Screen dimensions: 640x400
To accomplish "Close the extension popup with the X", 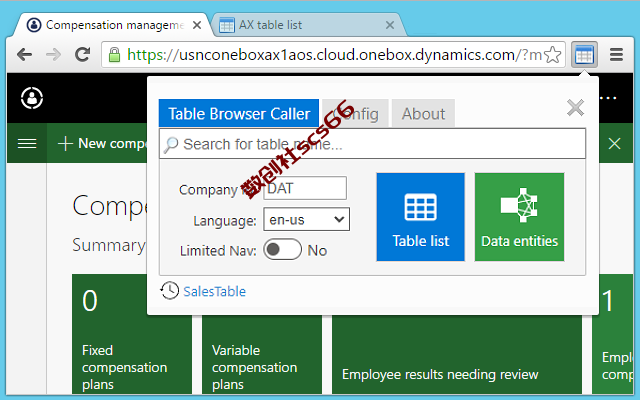I will [576, 108].
